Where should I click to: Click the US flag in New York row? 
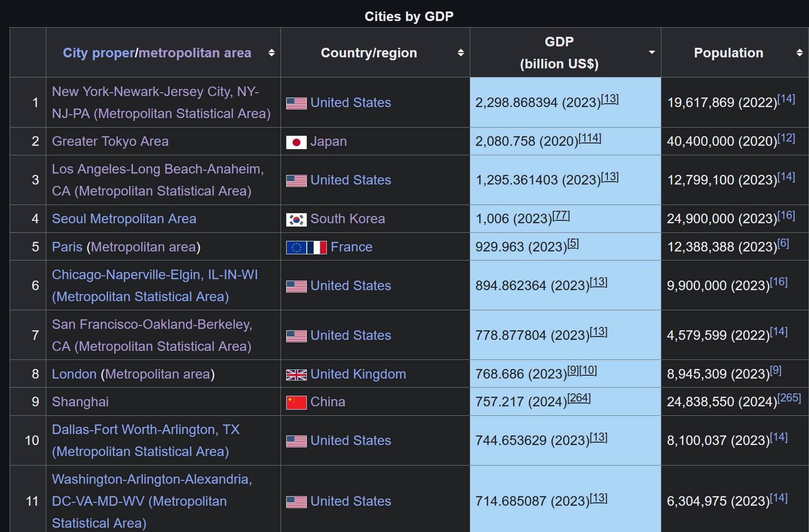click(x=296, y=103)
